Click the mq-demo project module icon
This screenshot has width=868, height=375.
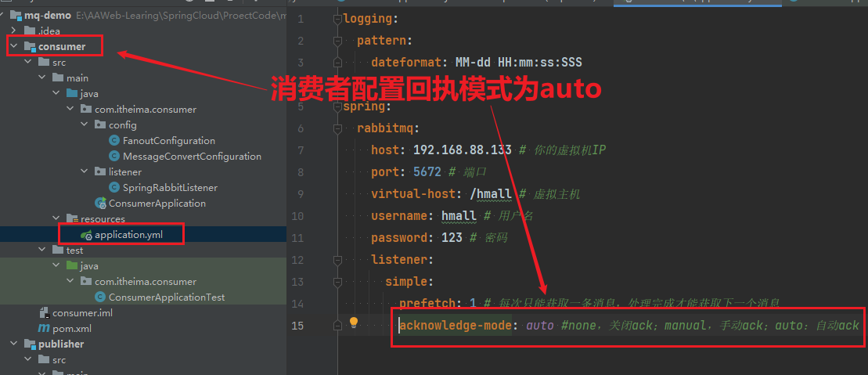click(16, 16)
